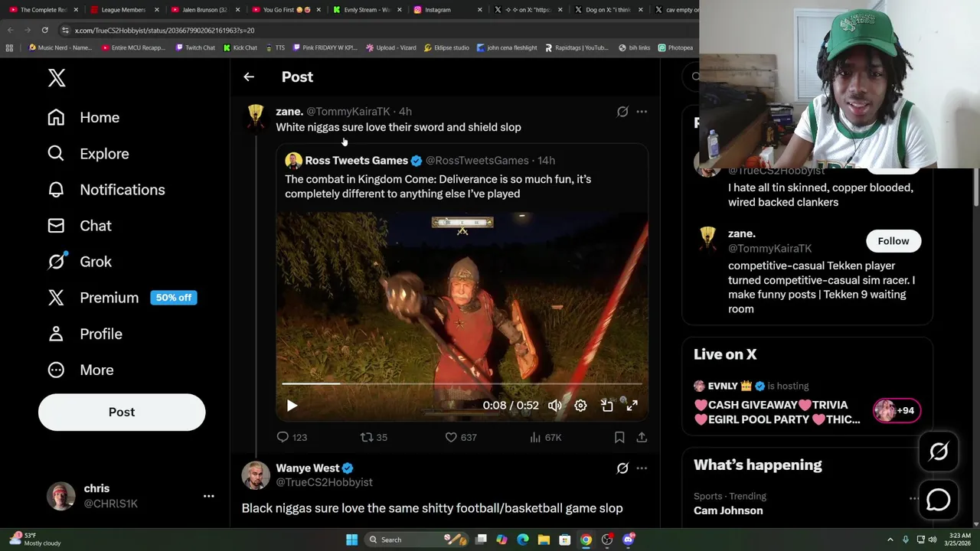Open Wanye West profile name
The width and height of the screenshot is (980, 551).
307,468
